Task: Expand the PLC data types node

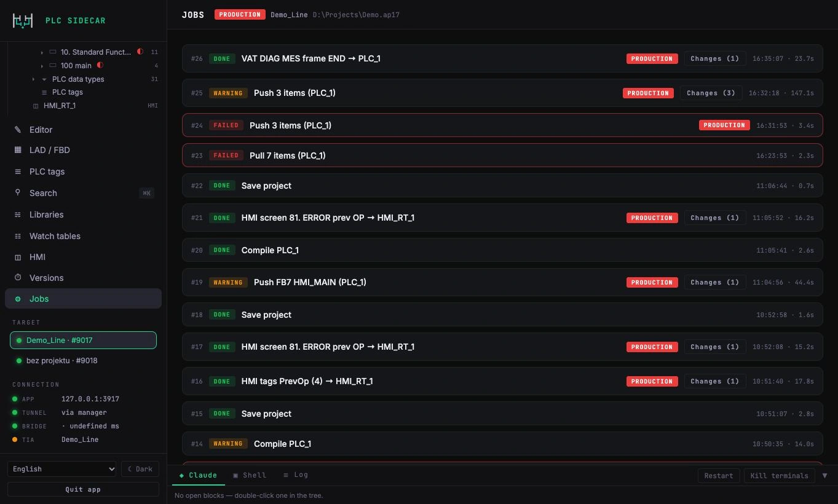Action: [x=33, y=79]
